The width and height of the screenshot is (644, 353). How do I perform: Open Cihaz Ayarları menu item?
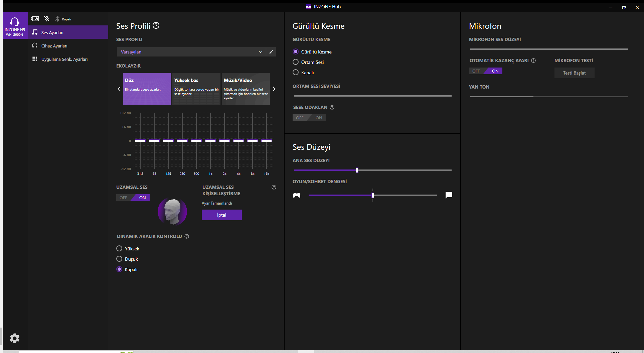68,46
